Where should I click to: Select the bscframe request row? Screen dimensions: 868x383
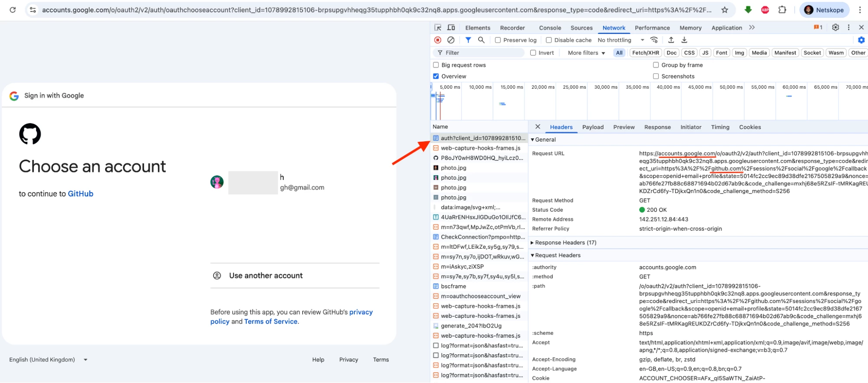[479, 286]
